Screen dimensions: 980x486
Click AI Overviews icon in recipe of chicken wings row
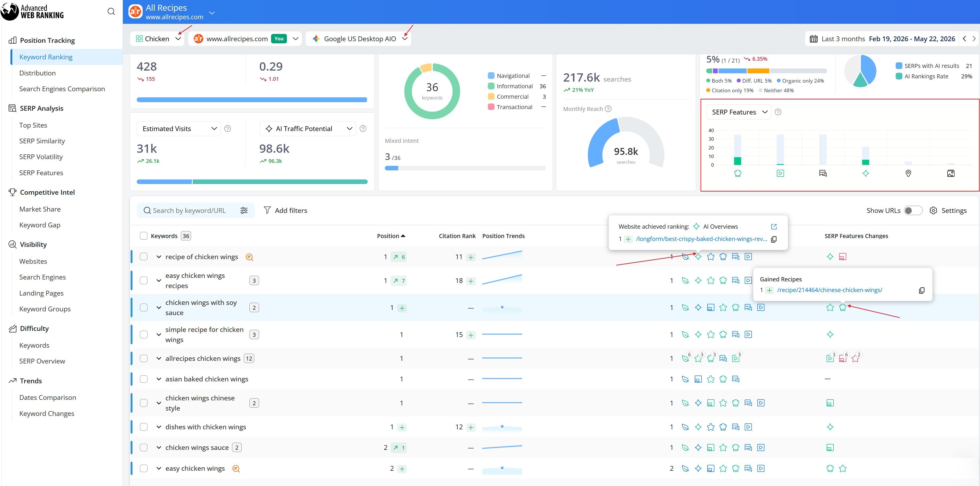[698, 256]
